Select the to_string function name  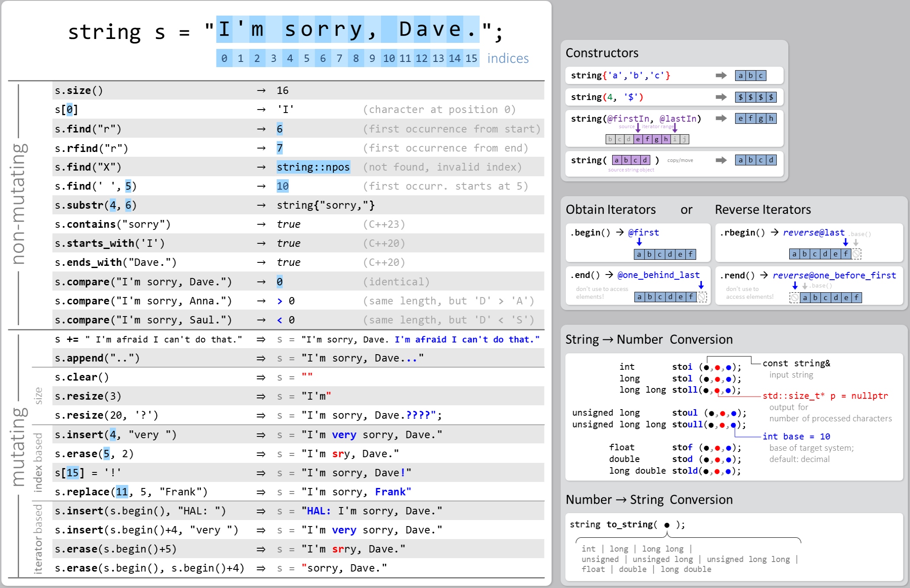(628, 524)
